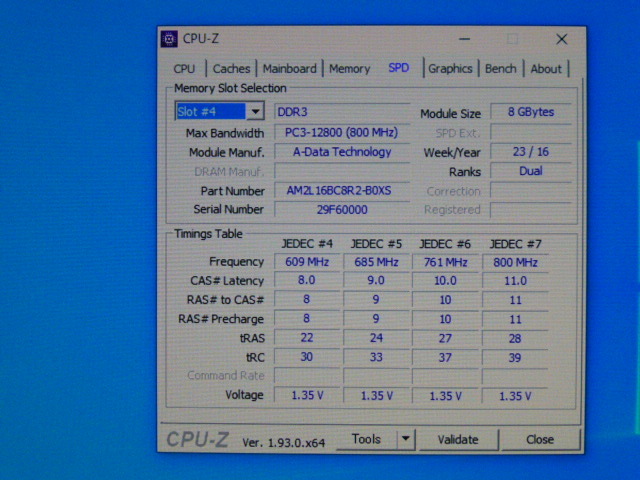Click tRAS value 22

tap(307, 338)
